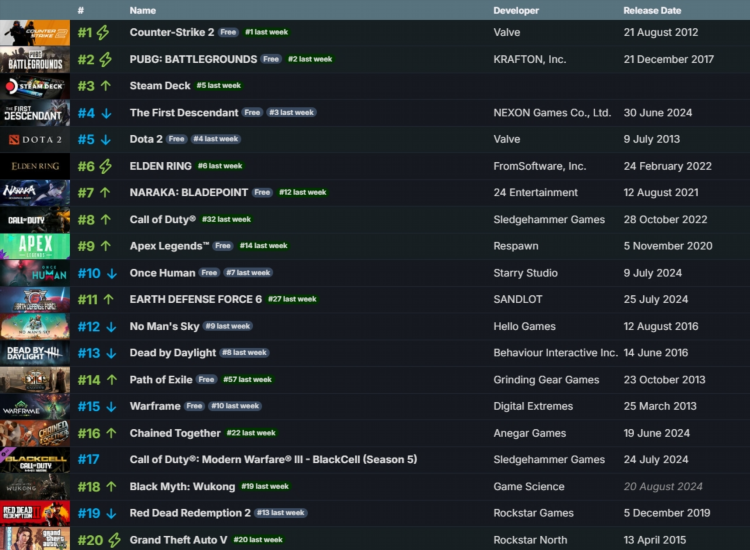Open the NARAKA: BLADEPOINT title link
This screenshot has width=750, height=550.
click(x=188, y=193)
